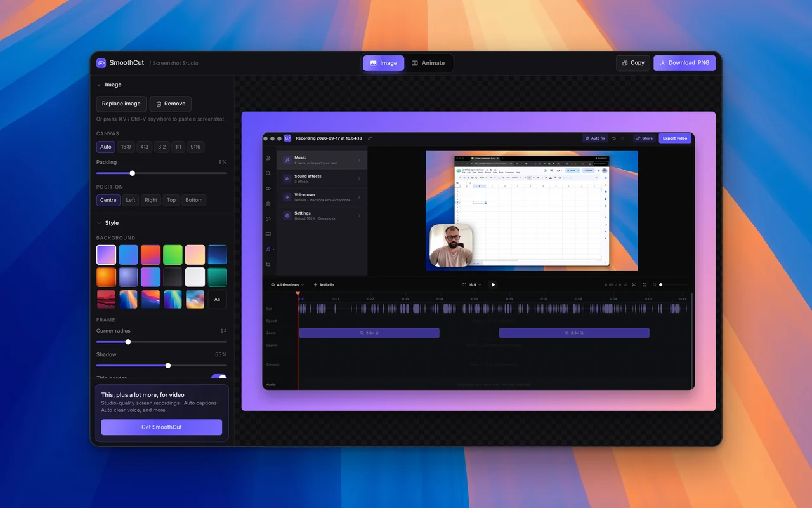Pick the red landscape wallpaper background
This screenshot has height=508, width=812.
point(106,299)
